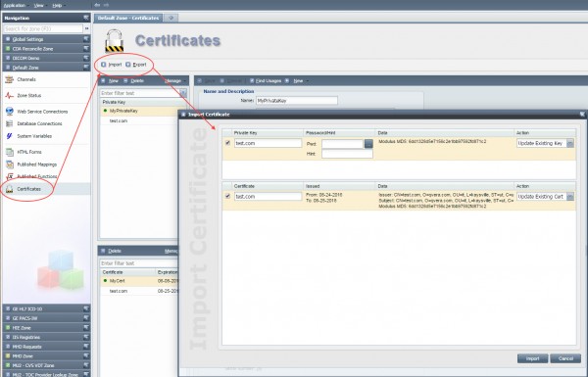This screenshot has width=588, height=377.
Task: Click Delete in the Private Key list toolbar
Action: coord(133,80)
